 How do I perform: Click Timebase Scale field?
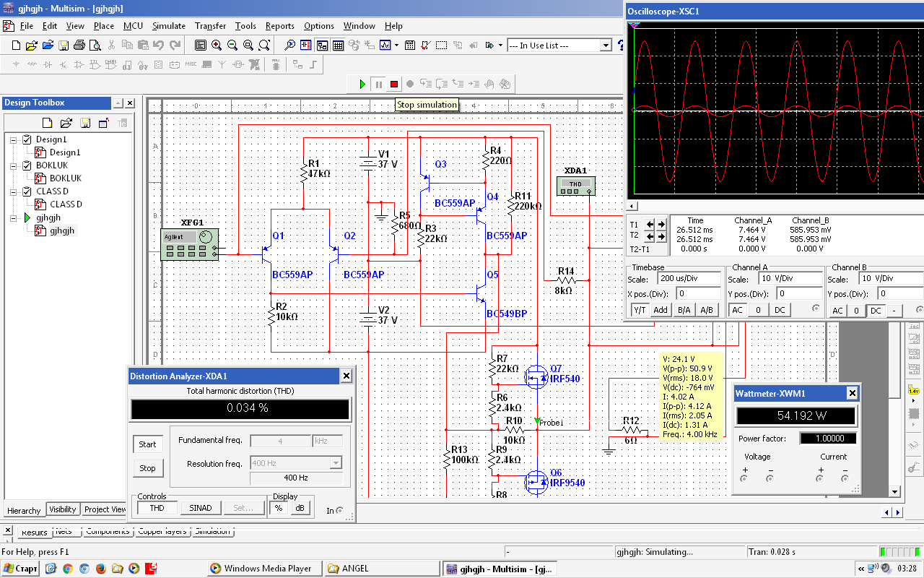[x=689, y=279]
